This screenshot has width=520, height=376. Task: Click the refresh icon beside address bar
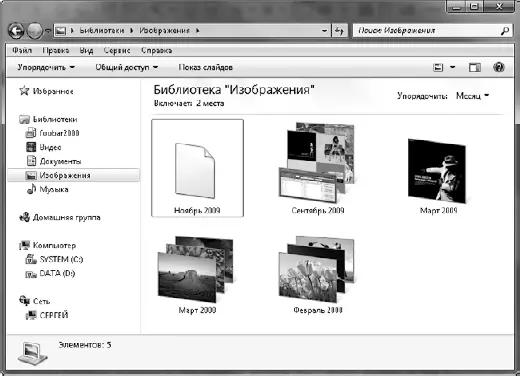340,31
